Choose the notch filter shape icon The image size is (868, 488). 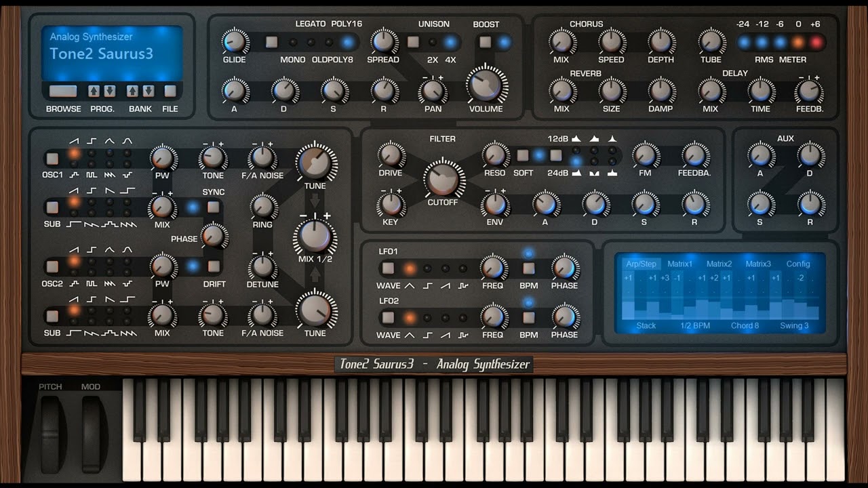point(595,173)
